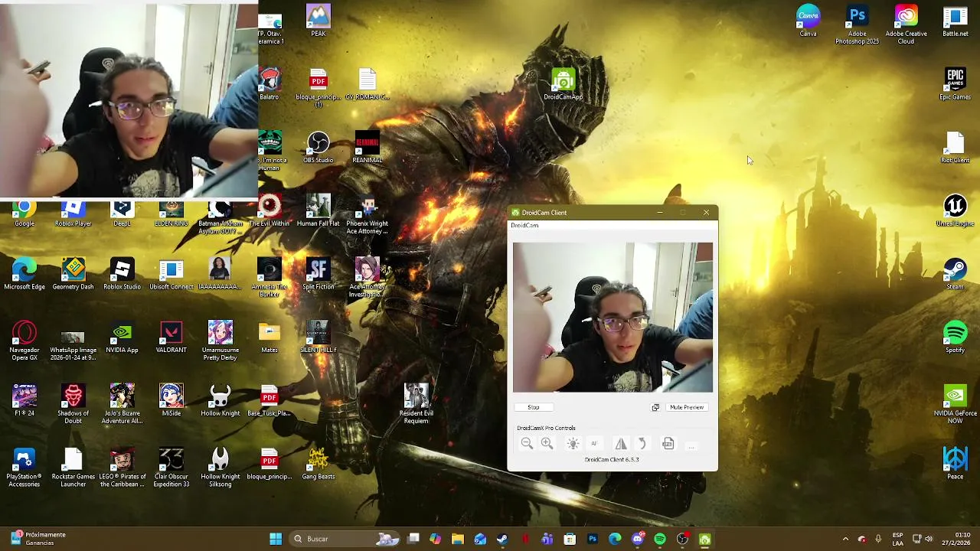The height and width of the screenshot is (551, 980).
Task: Select the Hollow Knight Silksong icon
Action: click(220, 468)
